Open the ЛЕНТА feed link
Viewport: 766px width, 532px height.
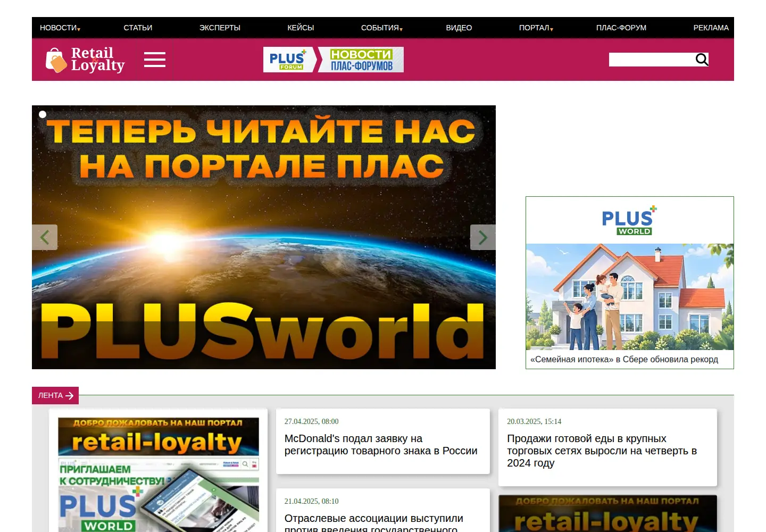click(55, 395)
